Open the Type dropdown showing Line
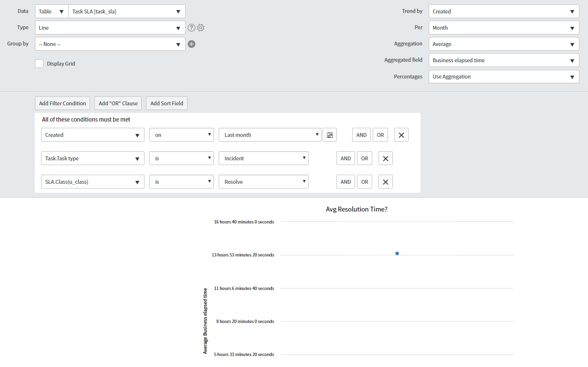Image resolution: width=588 pixels, height=367 pixels. 110,28
